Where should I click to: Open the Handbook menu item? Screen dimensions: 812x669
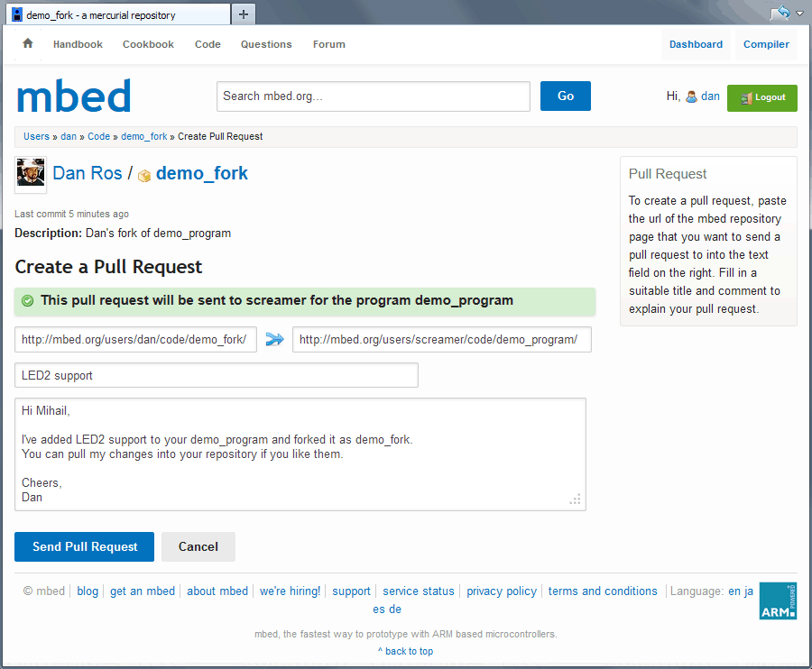[x=78, y=44]
